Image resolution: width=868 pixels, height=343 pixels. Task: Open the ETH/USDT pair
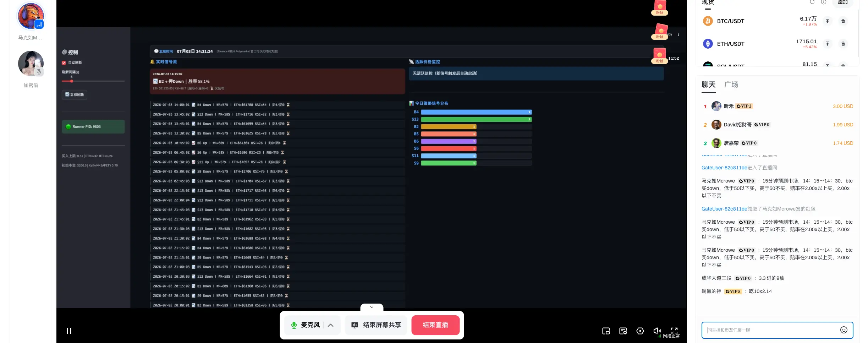point(730,44)
